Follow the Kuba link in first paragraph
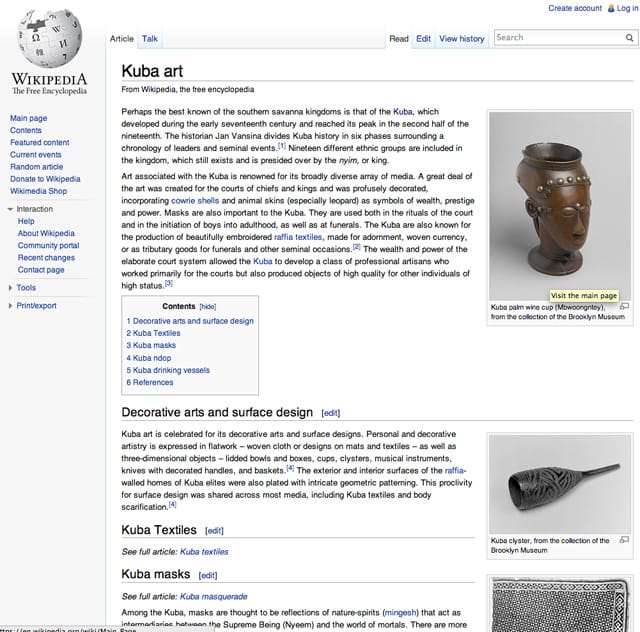 (x=402, y=112)
